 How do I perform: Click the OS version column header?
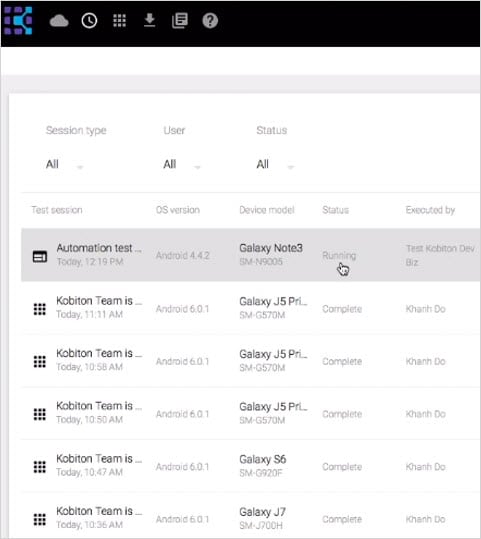[178, 210]
